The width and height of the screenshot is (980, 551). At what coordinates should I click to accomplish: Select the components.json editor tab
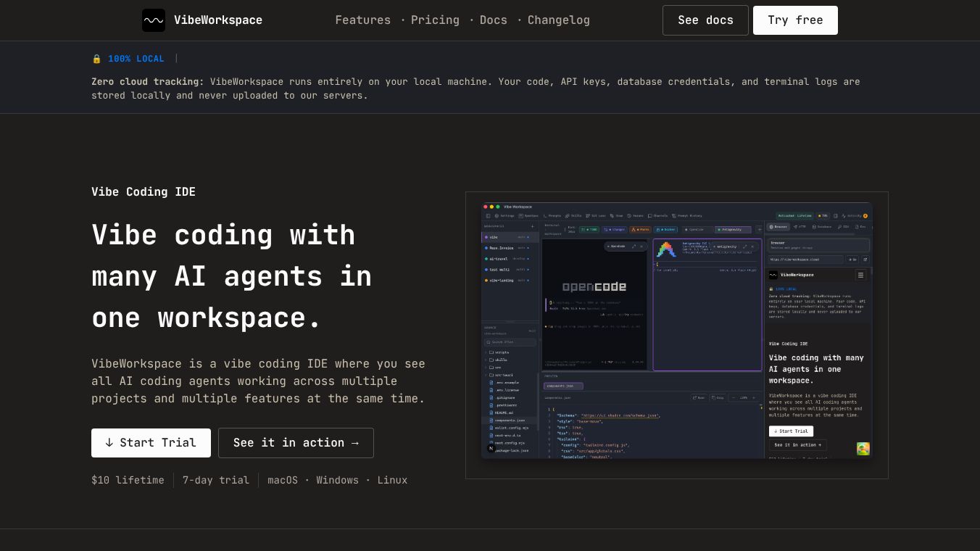pyautogui.click(x=563, y=386)
